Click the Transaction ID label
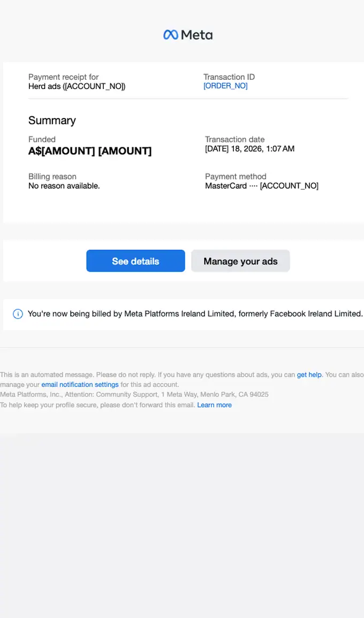364x618 pixels. click(229, 77)
